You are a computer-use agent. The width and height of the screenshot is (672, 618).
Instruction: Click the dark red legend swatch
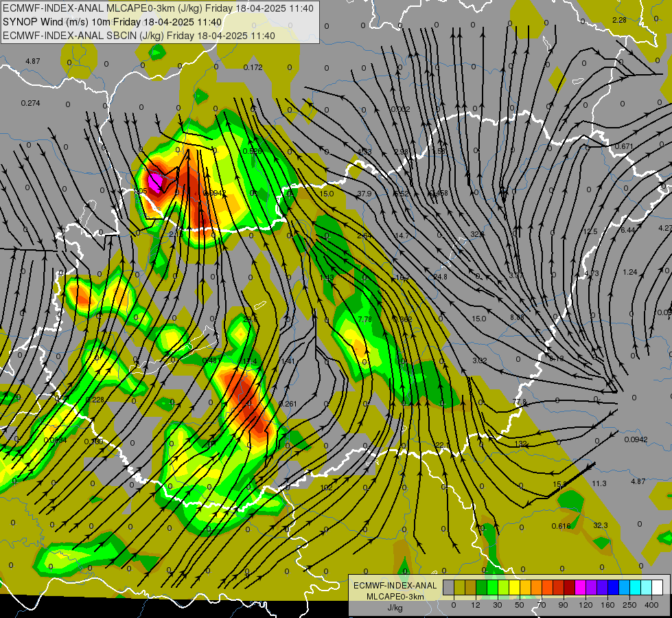570,587
